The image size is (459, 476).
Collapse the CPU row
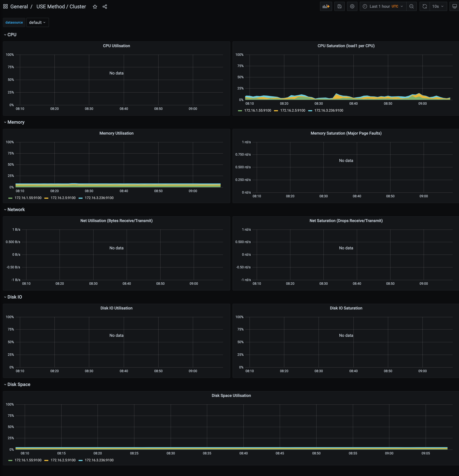12,35
